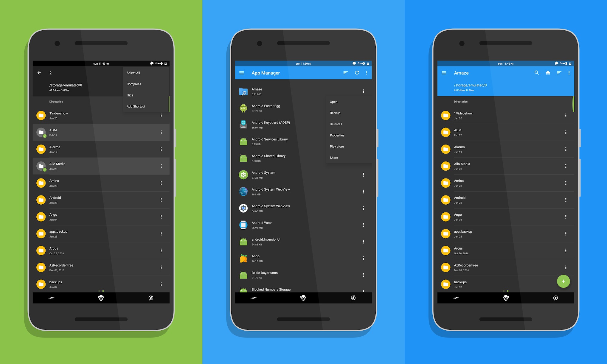Screen dimensions: 607x364
Task: Select Compress from the context menu
Action: (133, 84)
